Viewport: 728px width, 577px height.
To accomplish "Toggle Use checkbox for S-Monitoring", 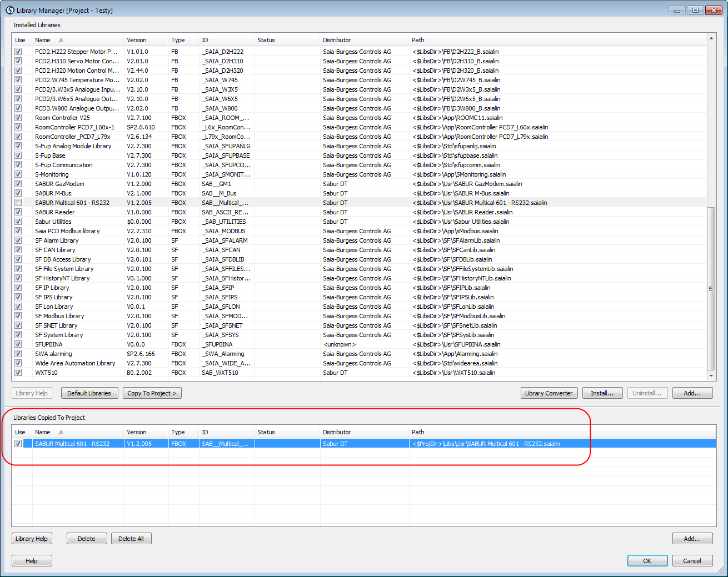I will 18,174.
